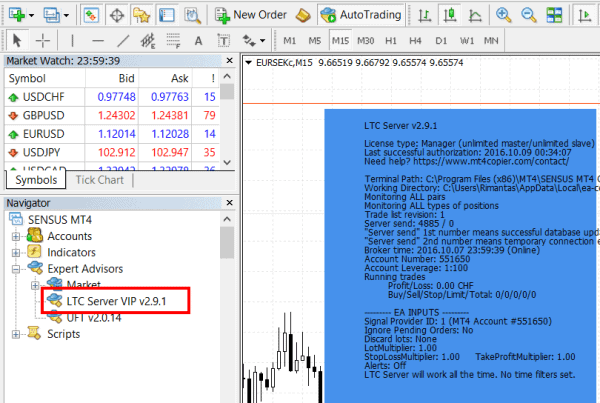The width and height of the screenshot is (600, 403).
Task: Switch to W1 timeframe
Action: click(466, 41)
